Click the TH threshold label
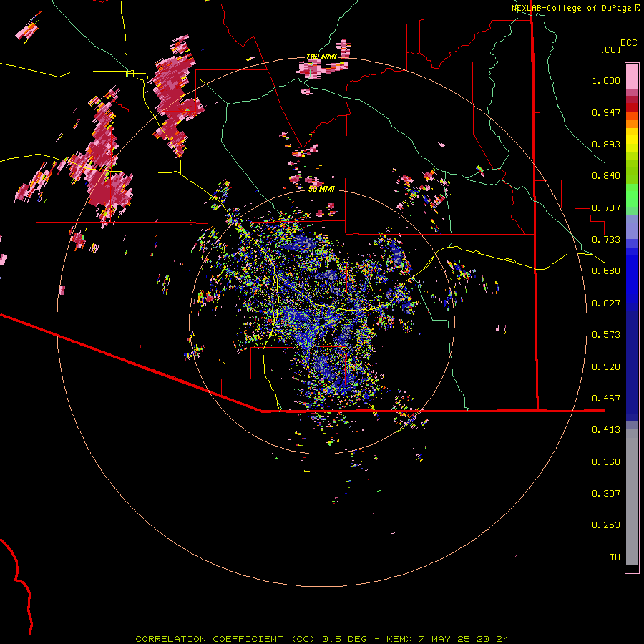The image size is (644, 644). click(x=615, y=557)
